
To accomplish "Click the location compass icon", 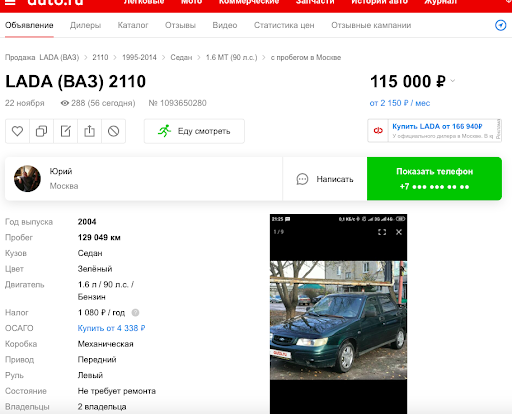I will 500,25.
